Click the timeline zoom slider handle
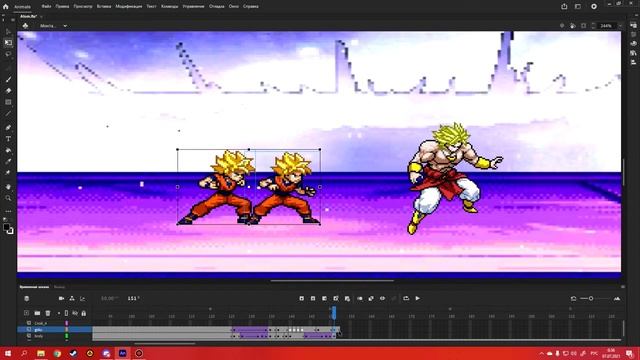 (x=591, y=298)
